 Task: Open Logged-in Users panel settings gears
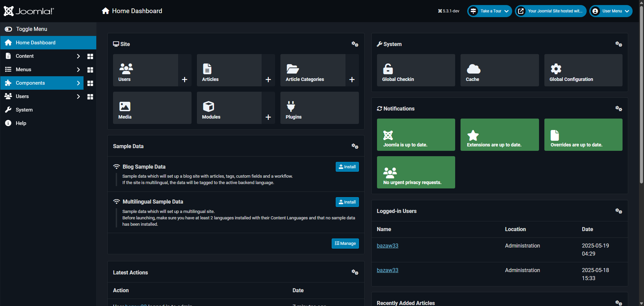(x=619, y=211)
